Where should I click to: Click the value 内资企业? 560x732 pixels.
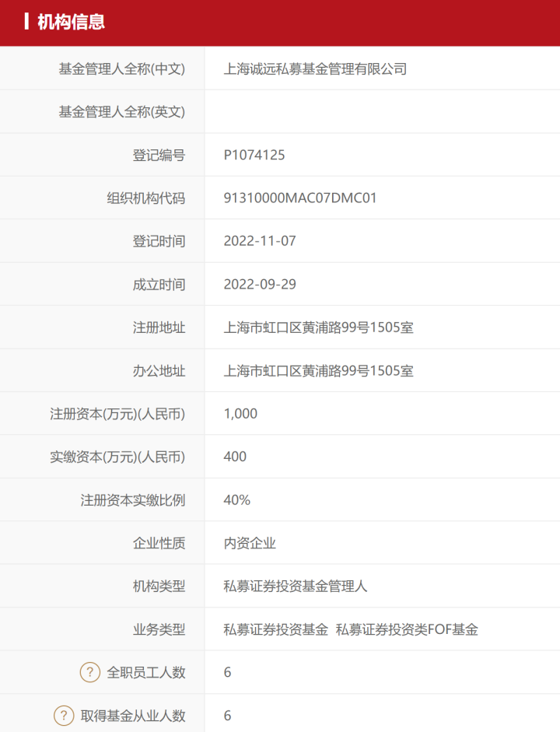click(250, 544)
